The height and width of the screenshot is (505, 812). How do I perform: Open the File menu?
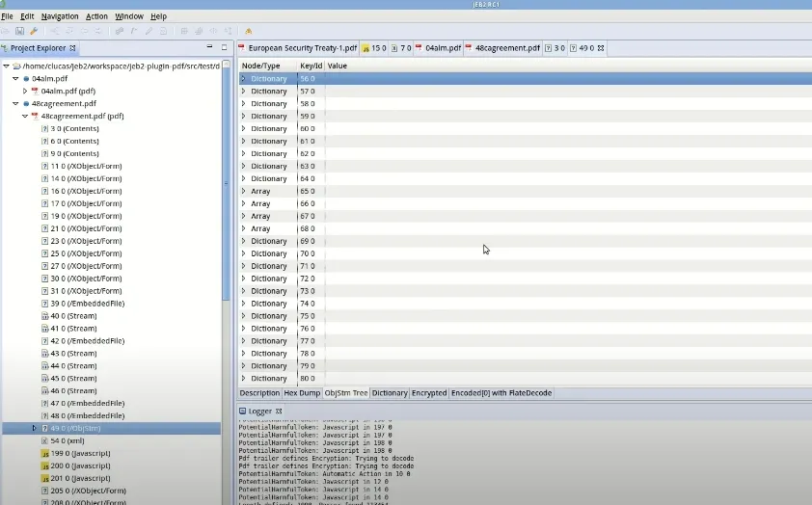point(8,16)
